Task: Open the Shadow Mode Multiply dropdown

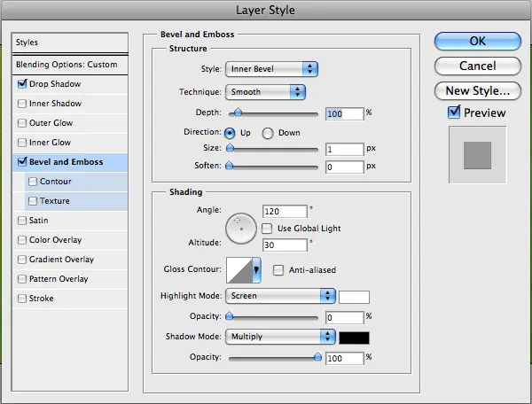Action: click(280, 337)
